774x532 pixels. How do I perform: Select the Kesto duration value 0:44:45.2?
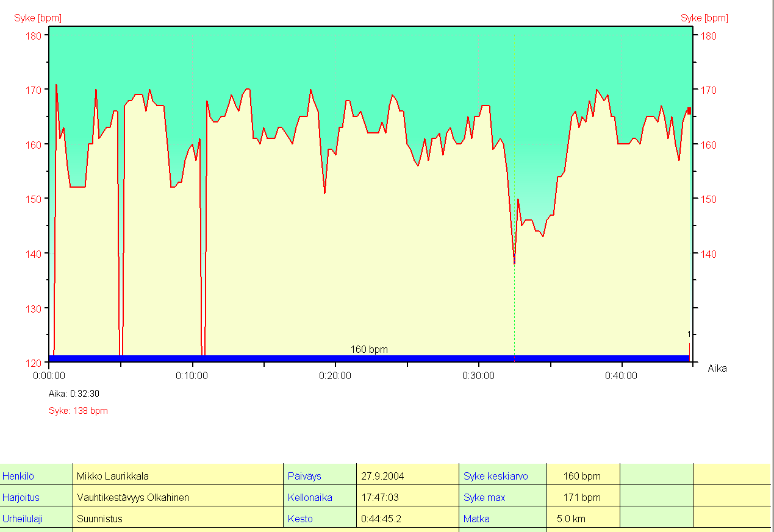[x=381, y=519]
